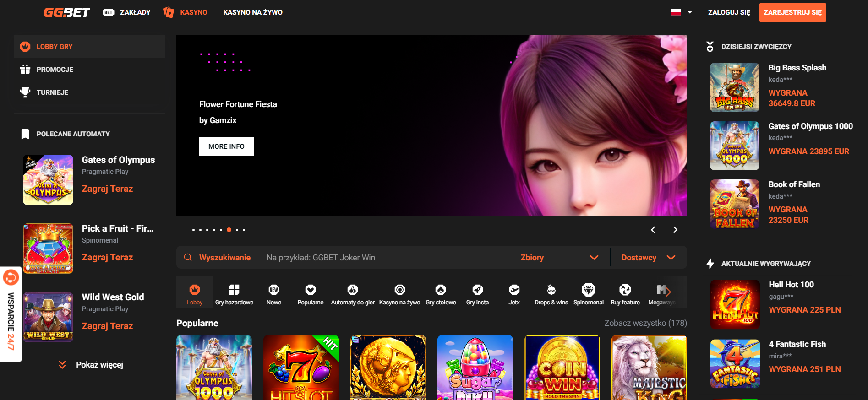Advance banner with the next arrow
The image size is (868, 400).
pos(675,230)
